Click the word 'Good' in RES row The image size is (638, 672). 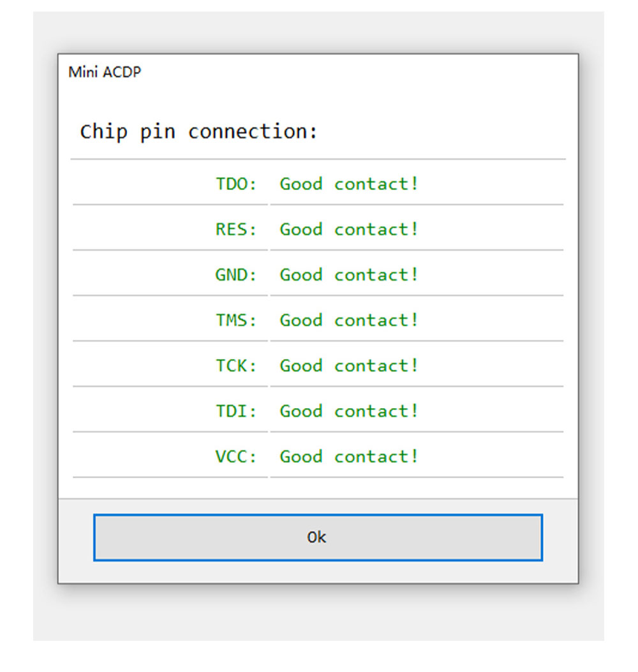coord(301,230)
